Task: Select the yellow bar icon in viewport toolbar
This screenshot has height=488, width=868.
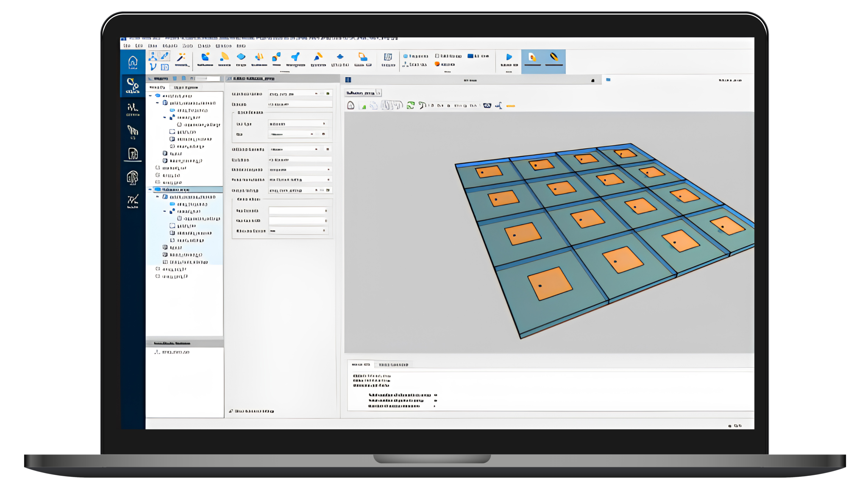Action: 511,106
